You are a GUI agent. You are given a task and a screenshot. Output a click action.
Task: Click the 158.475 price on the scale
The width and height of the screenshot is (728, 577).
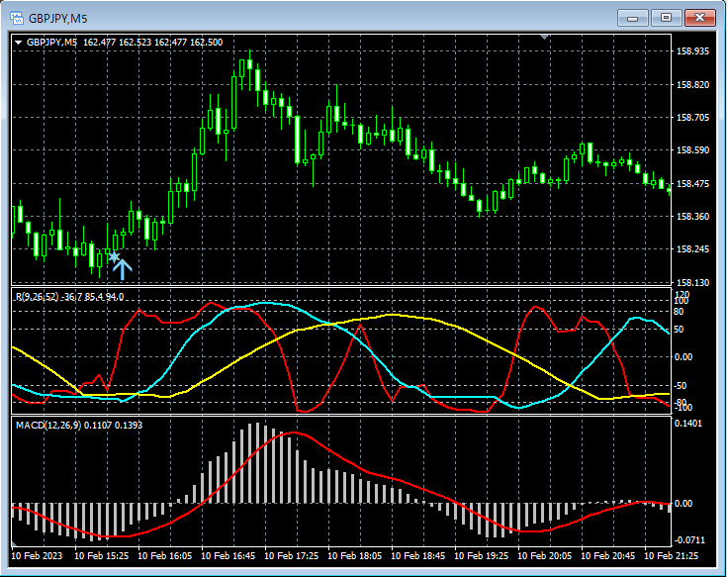click(x=692, y=184)
